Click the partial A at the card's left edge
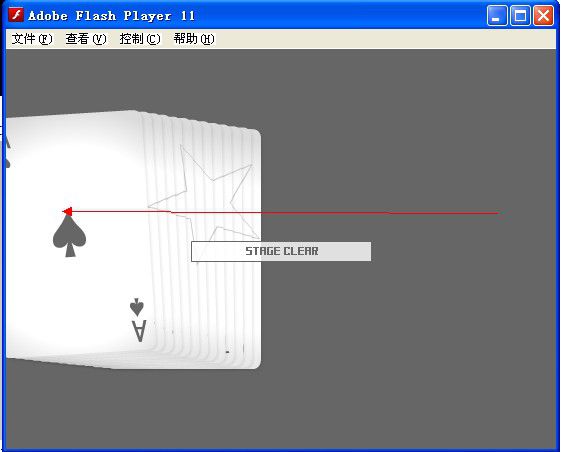The image size is (562, 452). coord(8,153)
